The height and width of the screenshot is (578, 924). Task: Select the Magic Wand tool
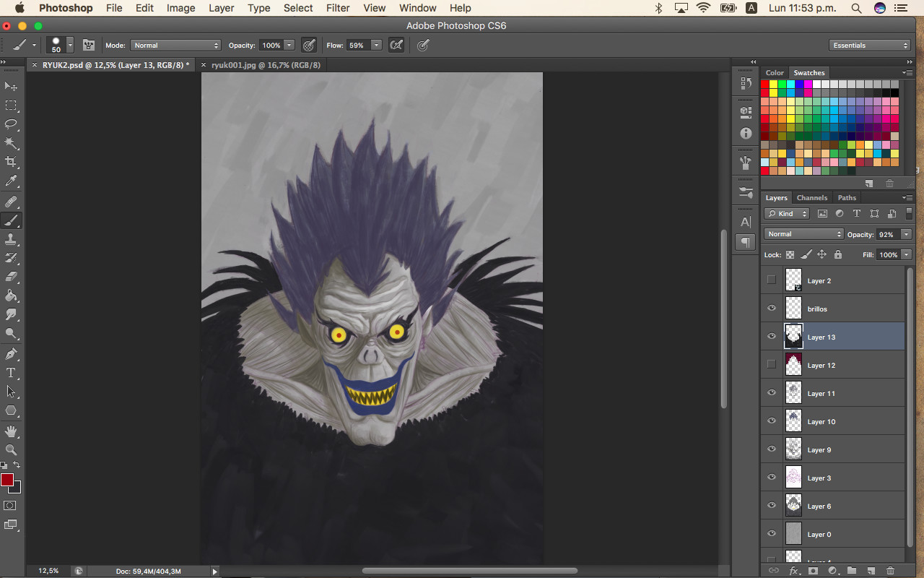click(x=11, y=143)
